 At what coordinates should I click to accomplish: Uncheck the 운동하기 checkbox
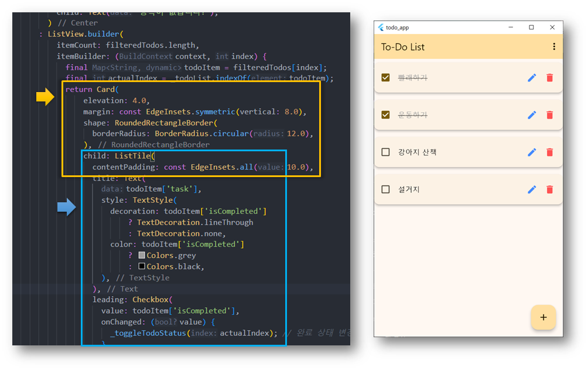coord(385,114)
